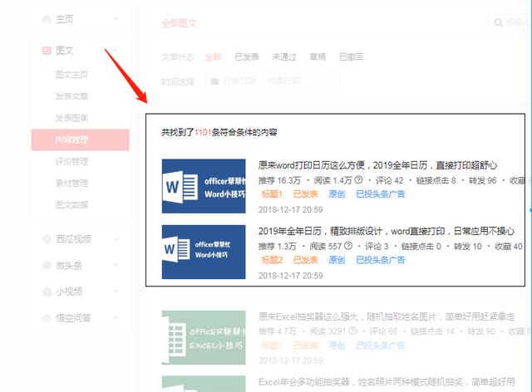Collapse the 图文 menu chevron
This screenshot has width=532, height=392.
[116, 50]
